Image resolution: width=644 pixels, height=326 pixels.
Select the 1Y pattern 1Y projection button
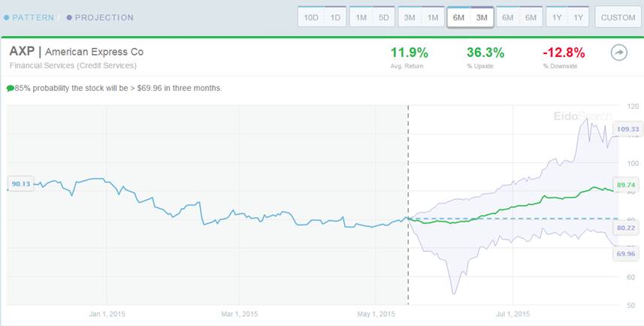567,17
